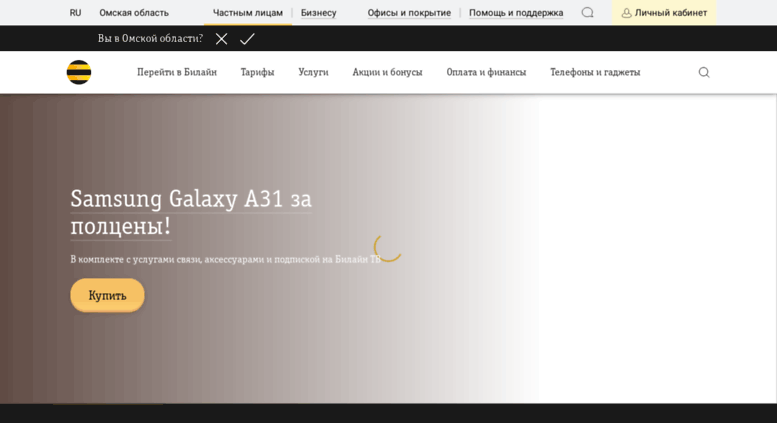Open the RU language selector
This screenshot has width=777, height=423.
(75, 13)
